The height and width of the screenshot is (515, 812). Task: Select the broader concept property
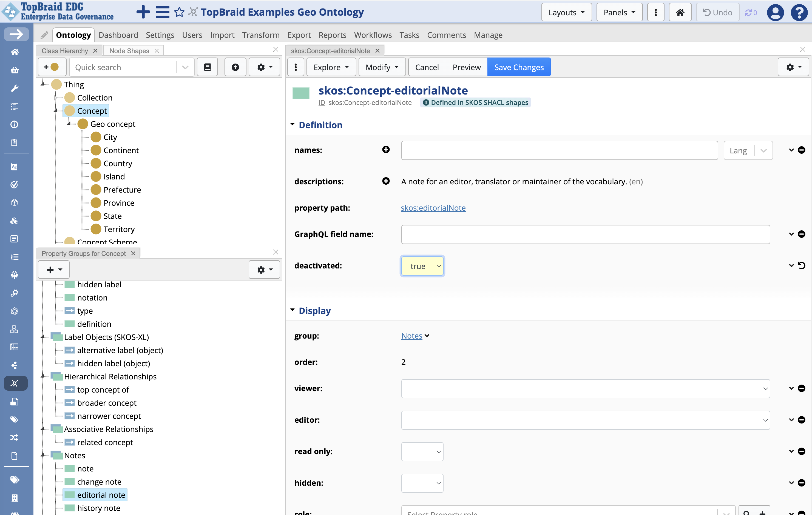point(107,403)
